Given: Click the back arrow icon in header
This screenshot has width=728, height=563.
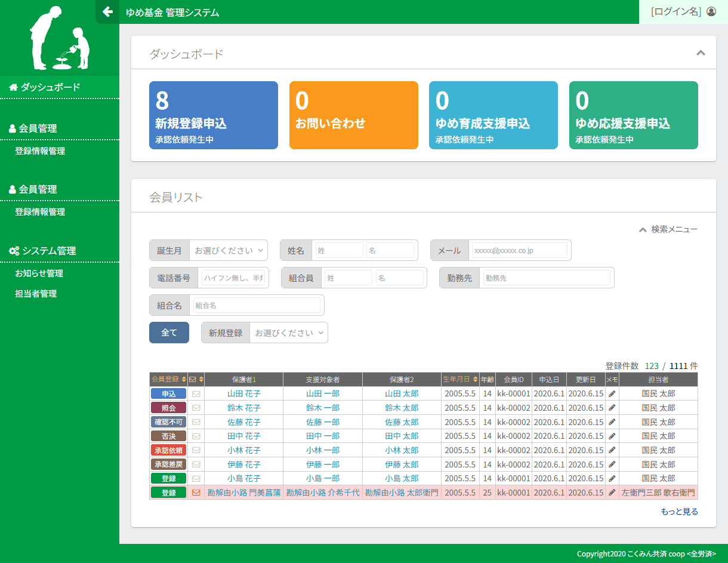Looking at the screenshot, I should (107, 12).
